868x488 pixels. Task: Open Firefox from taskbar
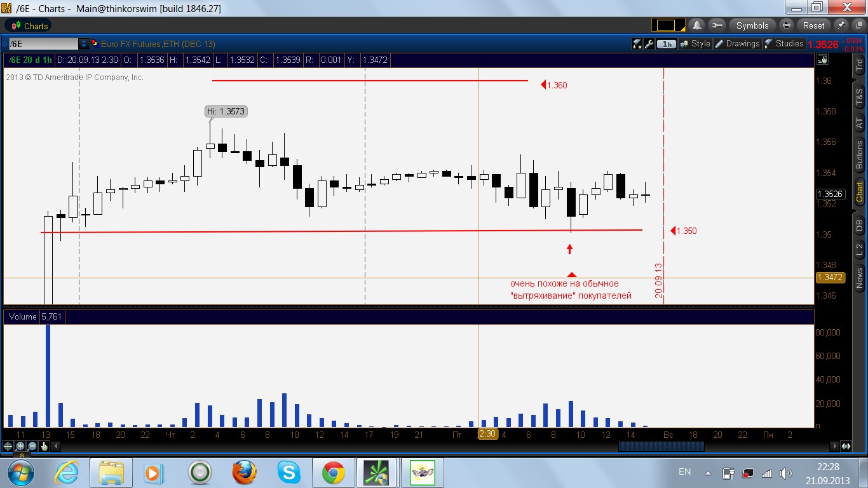[244, 473]
